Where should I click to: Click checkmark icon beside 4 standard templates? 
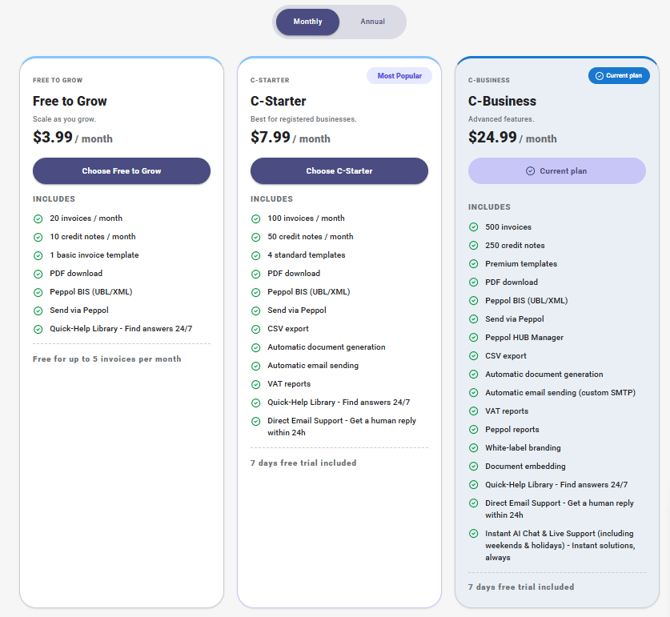(x=256, y=255)
